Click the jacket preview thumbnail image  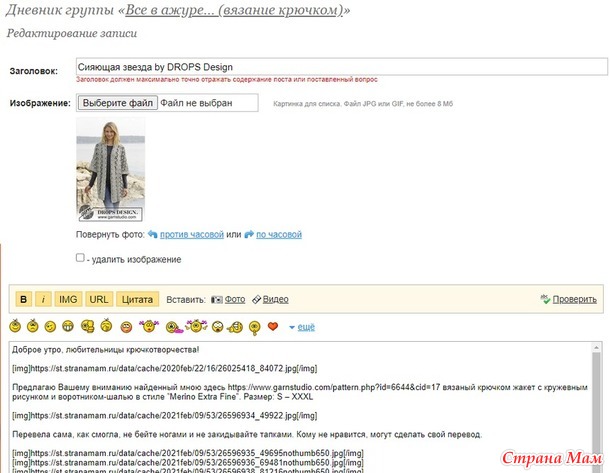(110, 170)
